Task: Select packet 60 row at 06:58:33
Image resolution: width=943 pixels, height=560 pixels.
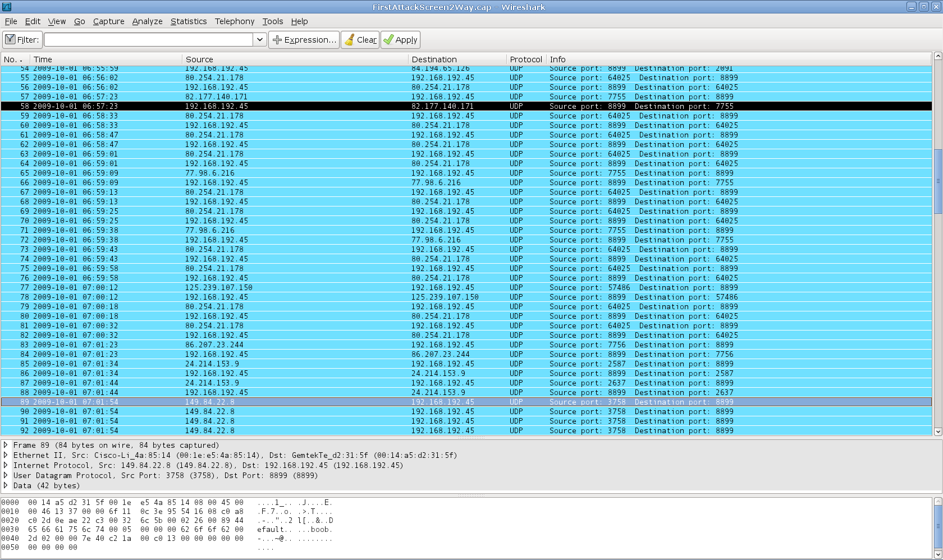Action: (x=466, y=125)
